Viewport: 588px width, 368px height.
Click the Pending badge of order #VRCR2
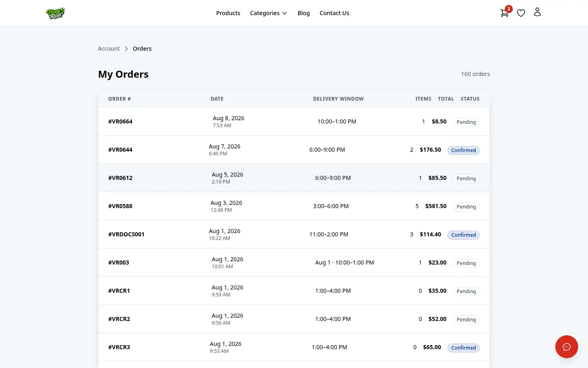coord(466,319)
